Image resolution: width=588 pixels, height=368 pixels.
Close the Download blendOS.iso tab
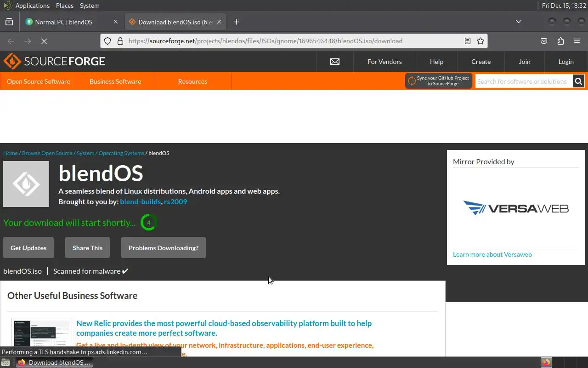point(219,22)
